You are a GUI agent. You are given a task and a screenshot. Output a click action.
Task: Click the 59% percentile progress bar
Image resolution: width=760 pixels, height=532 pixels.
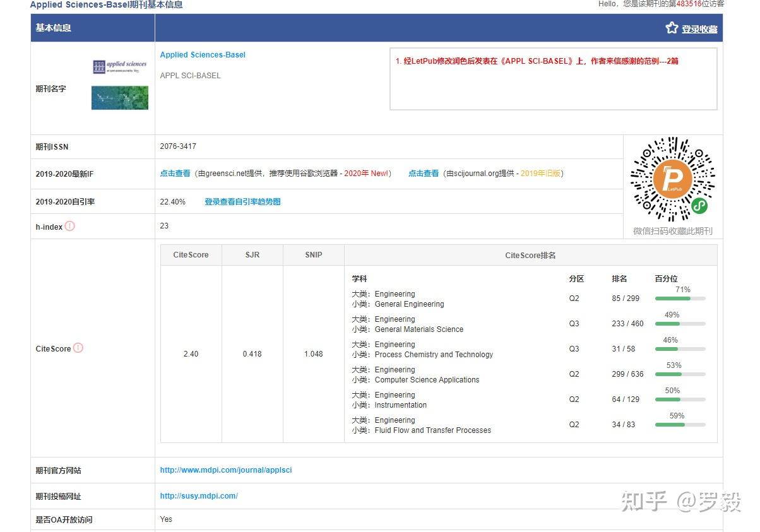680,425
